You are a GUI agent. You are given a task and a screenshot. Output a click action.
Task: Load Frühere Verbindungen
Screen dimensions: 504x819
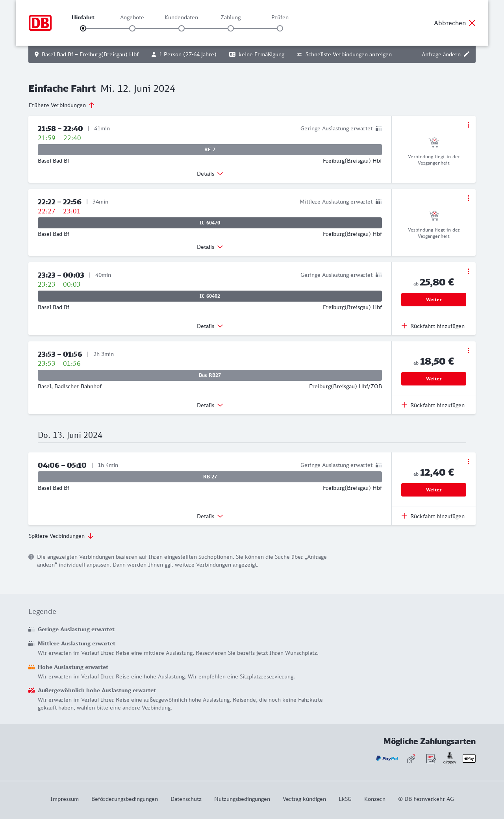pyautogui.click(x=62, y=105)
